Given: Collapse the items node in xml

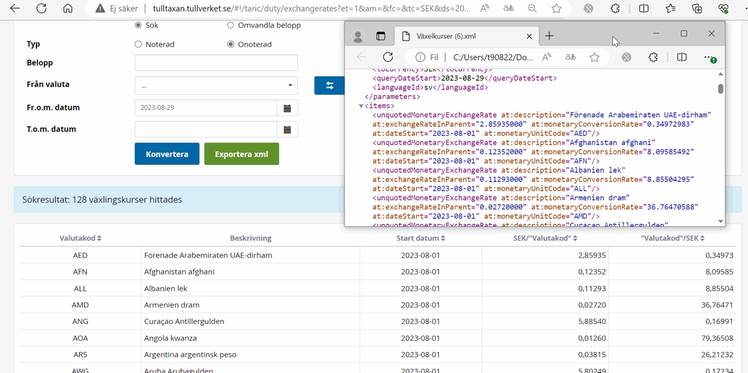Looking at the screenshot, I should click(361, 106).
